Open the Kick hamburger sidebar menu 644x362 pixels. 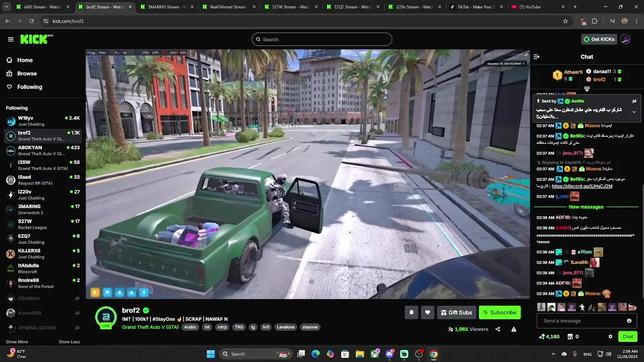click(11, 39)
